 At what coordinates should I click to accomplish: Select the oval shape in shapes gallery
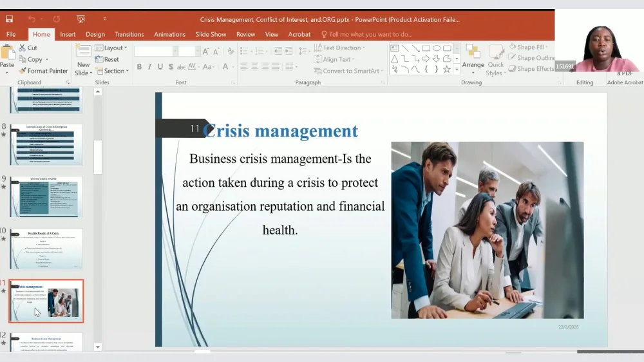tap(436, 48)
